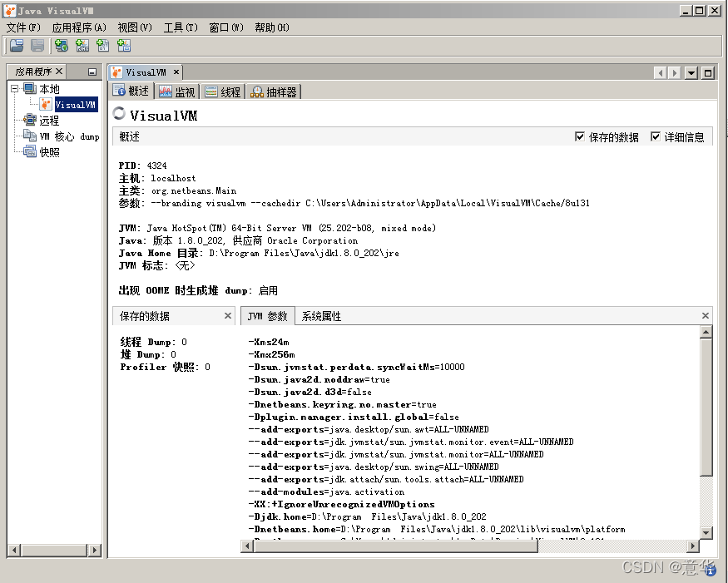Click applications panel scroll right arrow
Screen dimensions: 728x583
[x=94, y=550]
